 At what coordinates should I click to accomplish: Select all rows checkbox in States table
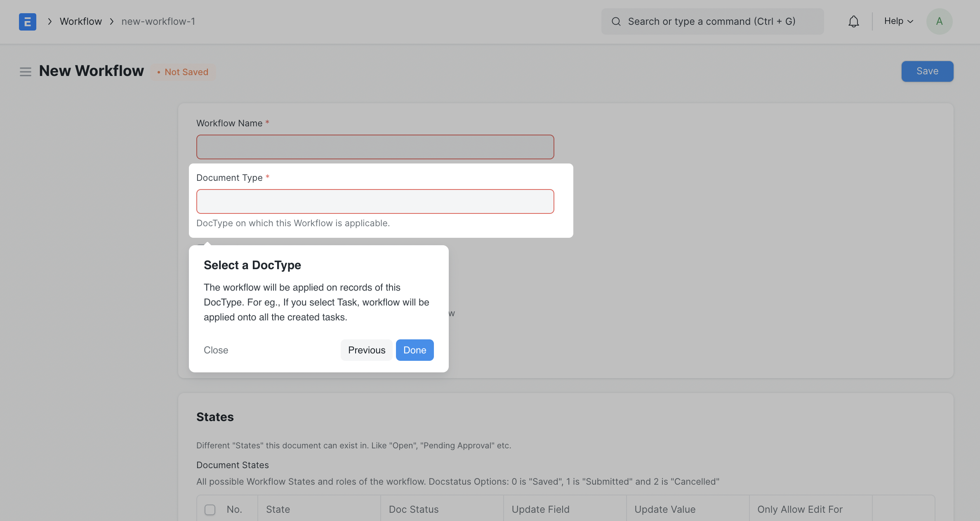pos(210,509)
